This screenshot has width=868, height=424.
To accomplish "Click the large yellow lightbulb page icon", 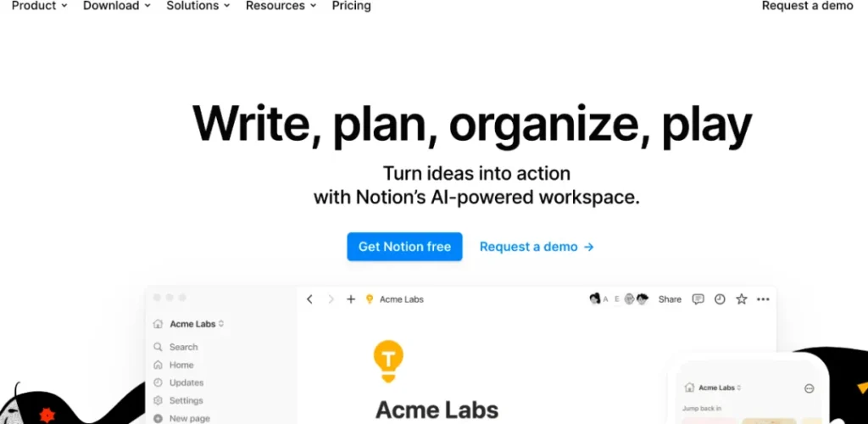I will tap(388, 361).
